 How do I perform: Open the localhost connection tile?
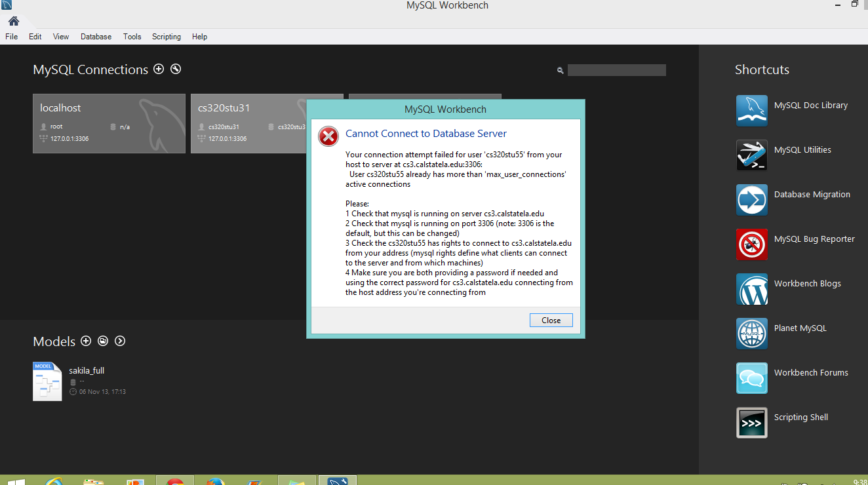109,123
